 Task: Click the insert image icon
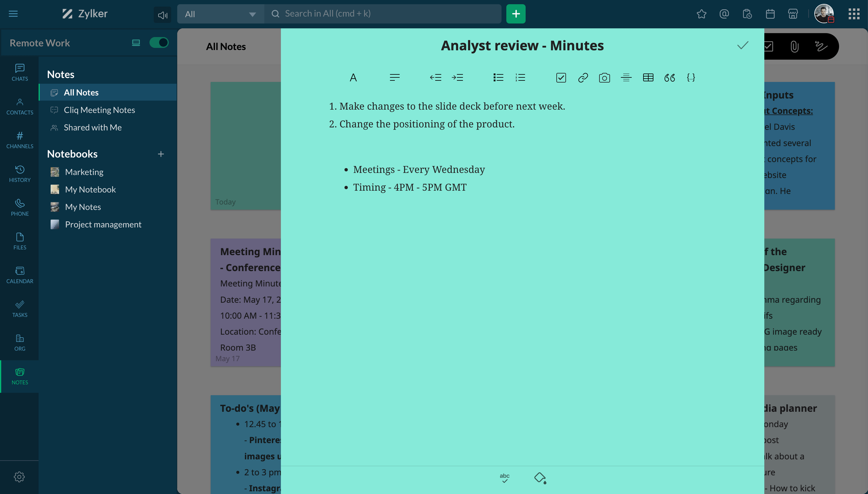605,77
